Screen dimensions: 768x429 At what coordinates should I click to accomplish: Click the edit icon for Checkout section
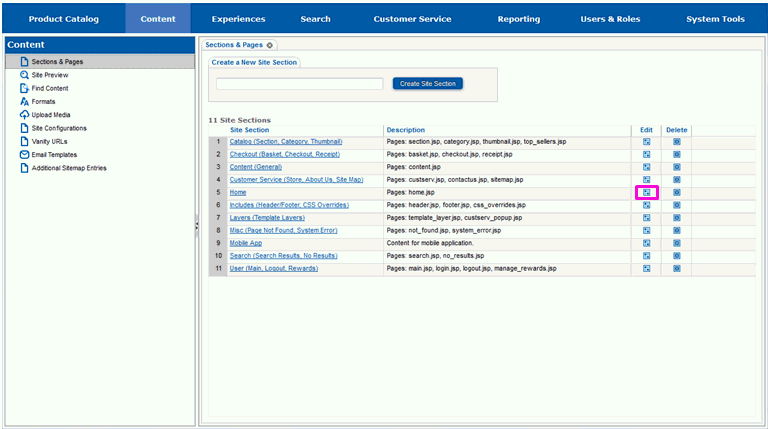(x=647, y=154)
